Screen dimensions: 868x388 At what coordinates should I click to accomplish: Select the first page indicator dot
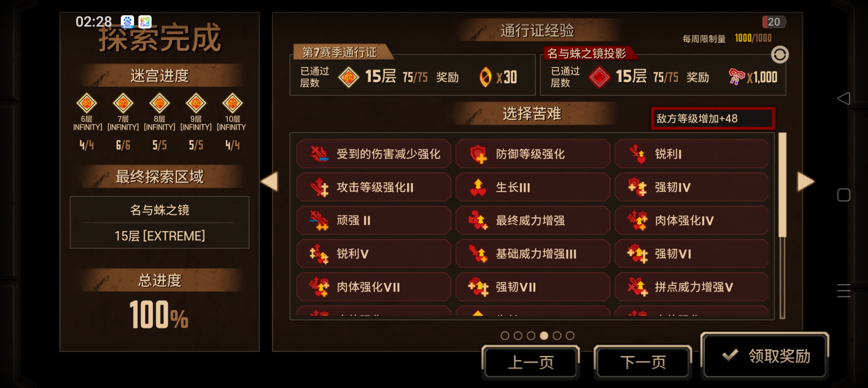point(505,335)
